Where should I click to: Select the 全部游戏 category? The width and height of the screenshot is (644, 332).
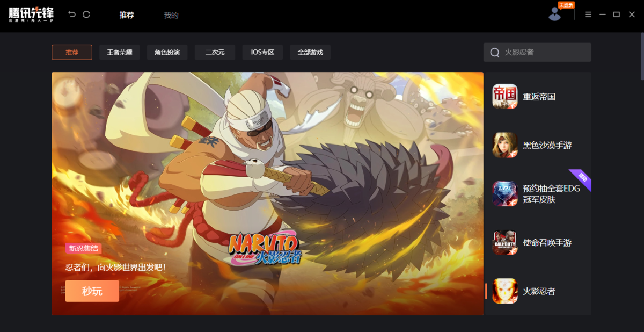pyautogui.click(x=310, y=52)
